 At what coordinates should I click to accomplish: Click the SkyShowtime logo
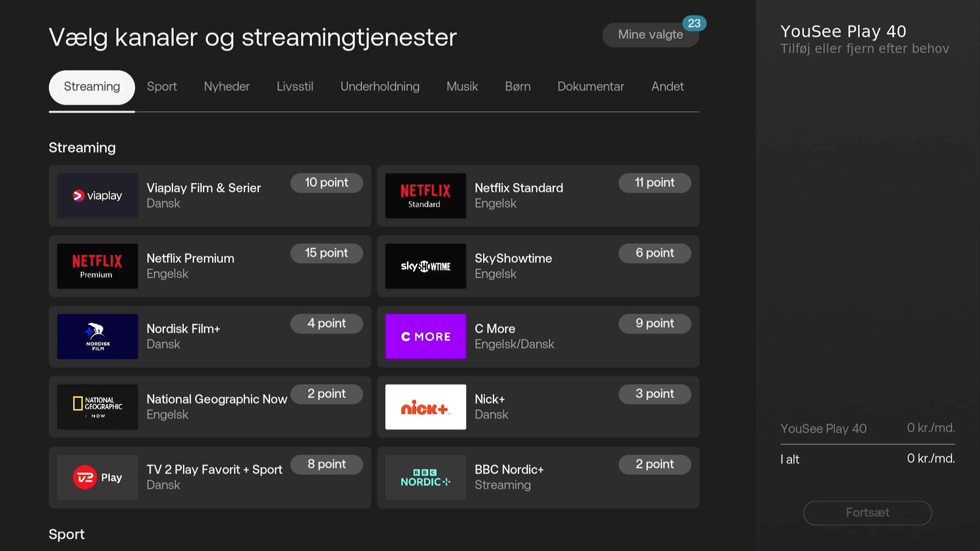[x=426, y=266]
